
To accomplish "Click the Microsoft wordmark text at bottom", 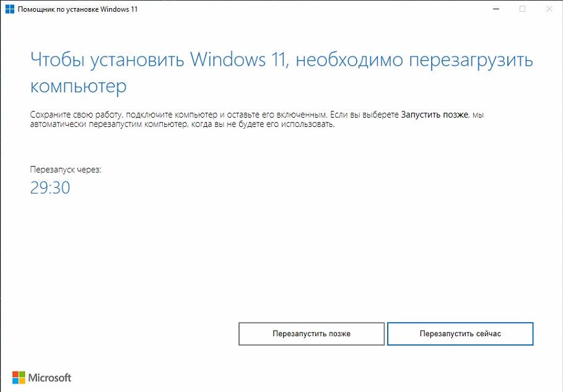I will coord(50,378).
